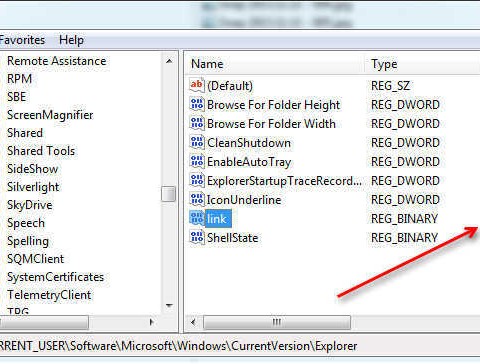Click the link binary value icon

click(x=197, y=218)
